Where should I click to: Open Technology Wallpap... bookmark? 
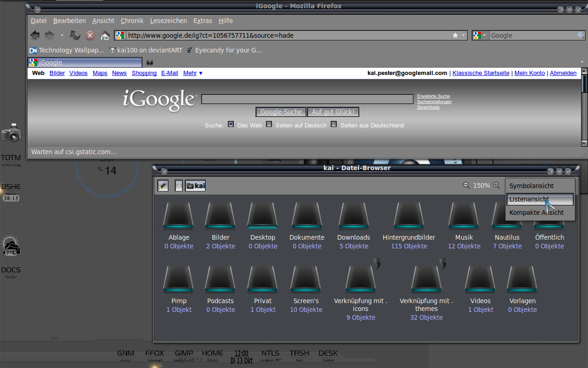[67, 50]
